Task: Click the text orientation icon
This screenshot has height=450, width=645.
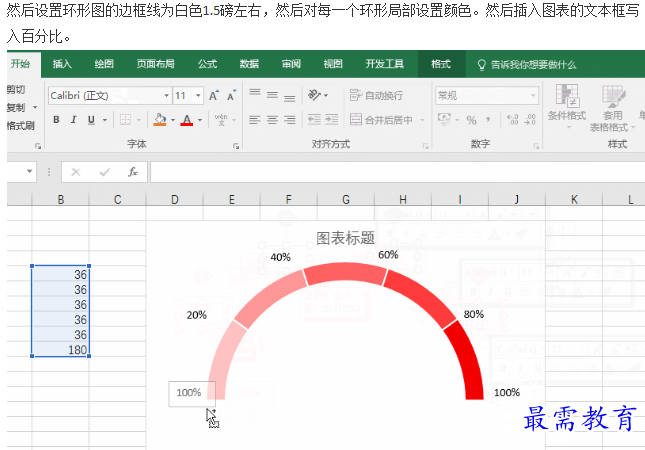Action: 315,95
